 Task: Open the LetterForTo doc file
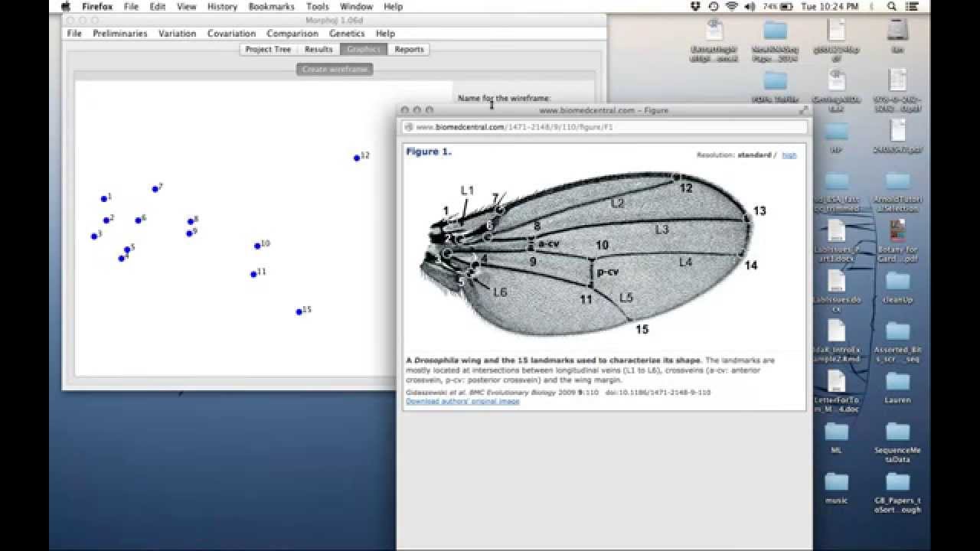tap(836, 392)
